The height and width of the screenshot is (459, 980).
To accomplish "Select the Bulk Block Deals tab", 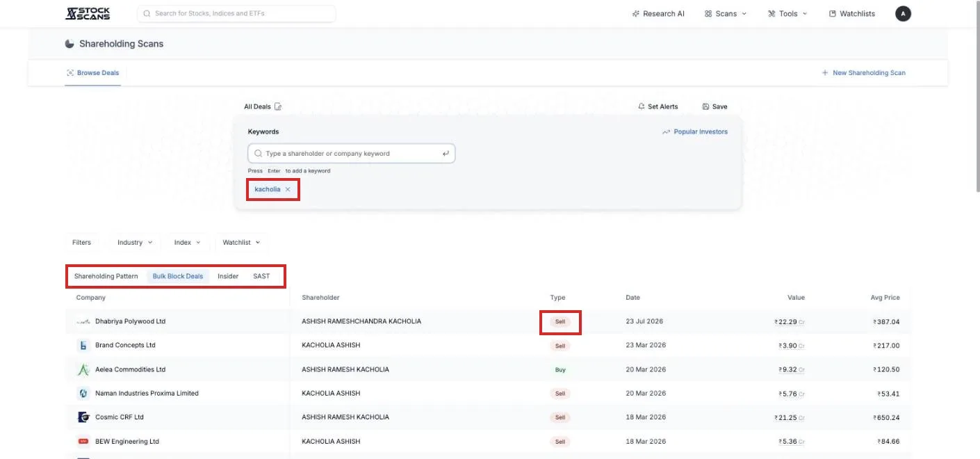I will coord(178,276).
